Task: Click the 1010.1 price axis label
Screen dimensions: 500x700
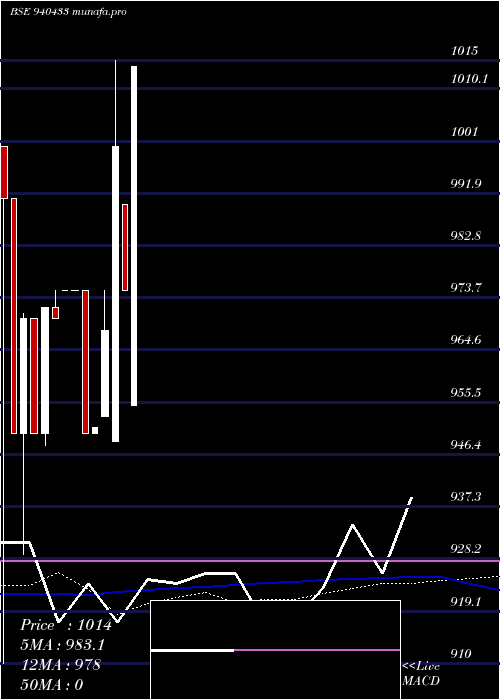Action: (x=469, y=79)
